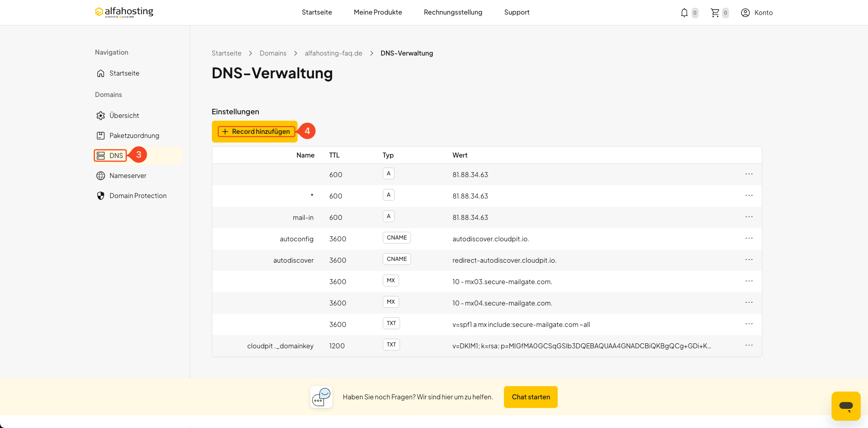The height and width of the screenshot is (428, 868).
Task: Click the v=spf1 TXT value
Action: click(x=521, y=325)
